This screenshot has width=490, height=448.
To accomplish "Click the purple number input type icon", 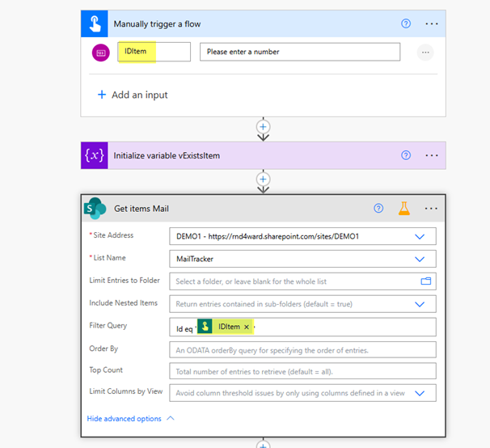I will click(101, 53).
